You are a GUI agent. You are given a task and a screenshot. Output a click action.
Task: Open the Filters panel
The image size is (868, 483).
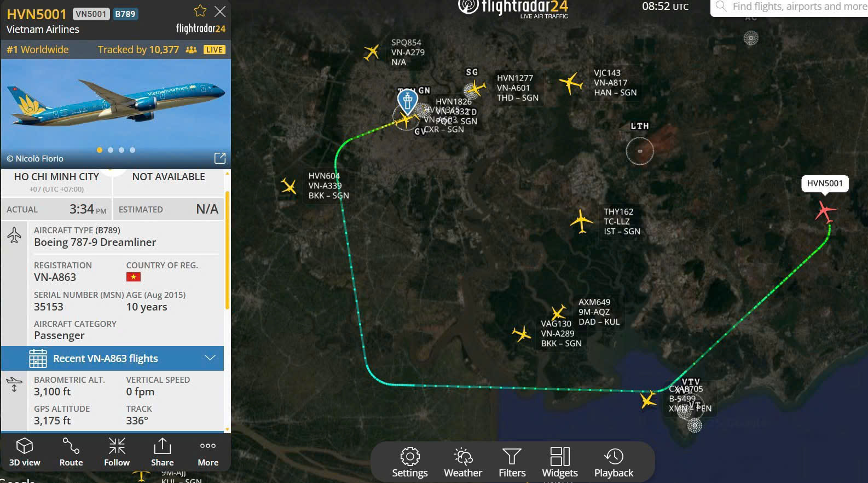pyautogui.click(x=512, y=463)
